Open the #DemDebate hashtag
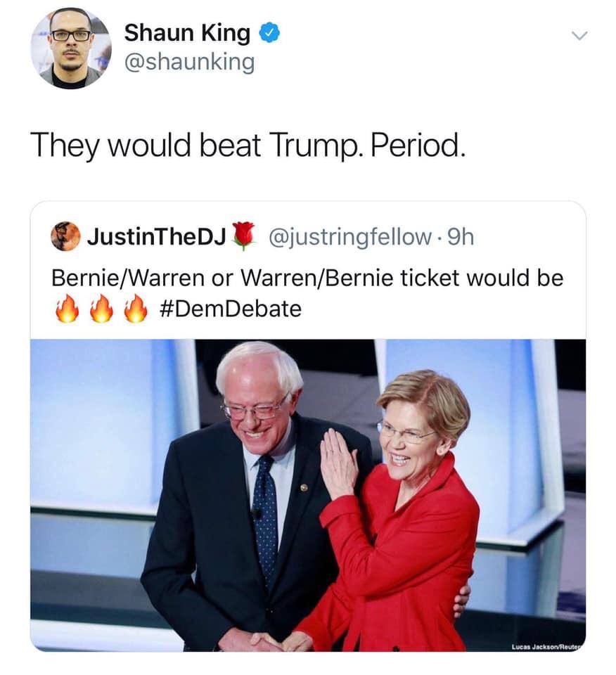Screen dimensions: 616x675 (231, 309)
